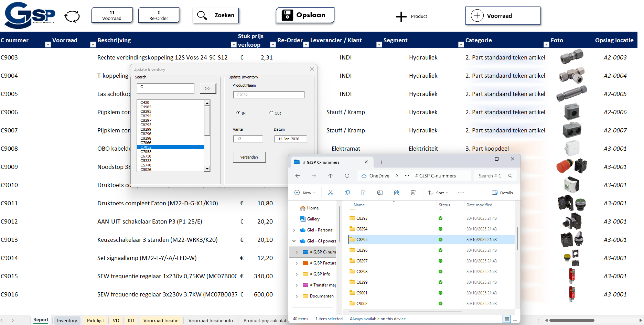The width and height of the screenshot is (644, 325).
Task: Select the IN radio button
Action: pos(238,113)
